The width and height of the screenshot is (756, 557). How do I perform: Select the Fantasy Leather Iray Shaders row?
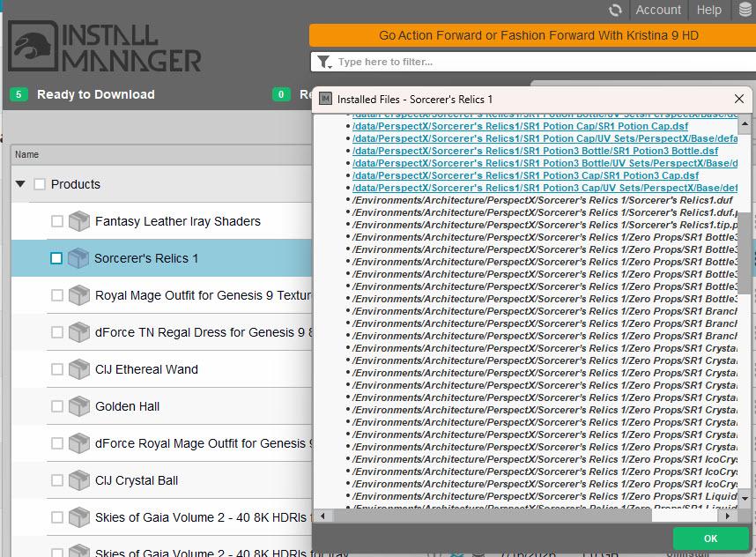coord(161,221)
